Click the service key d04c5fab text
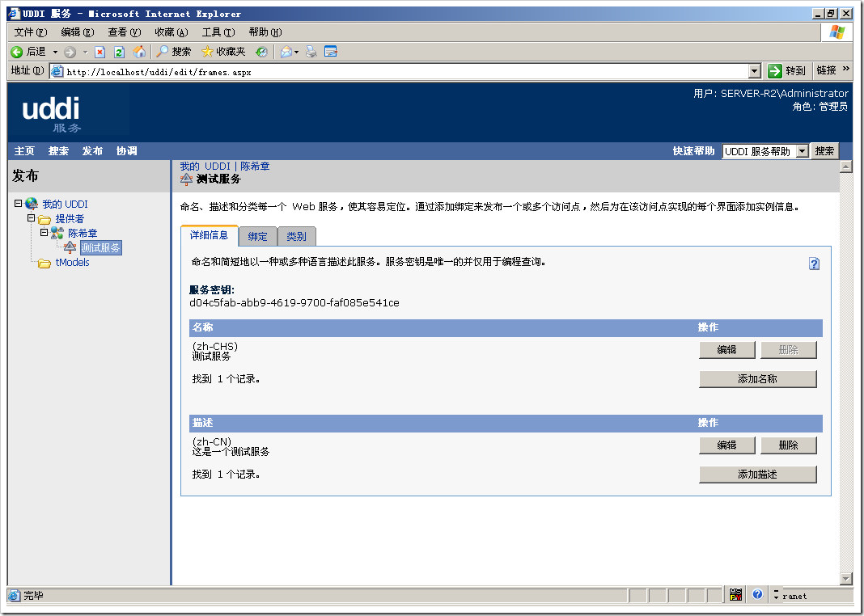Screen dimensions: 864x616 click(294, 303)
